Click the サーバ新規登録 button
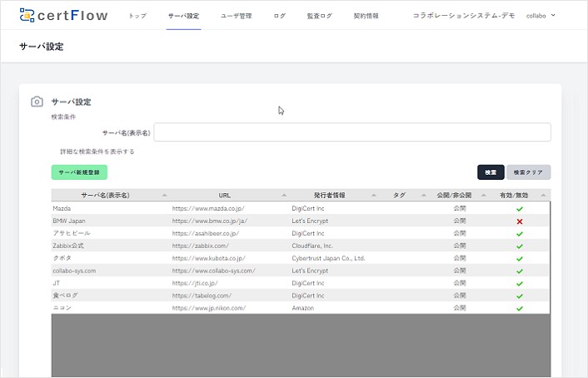This screenshot has width=588, height=378. 79,172
